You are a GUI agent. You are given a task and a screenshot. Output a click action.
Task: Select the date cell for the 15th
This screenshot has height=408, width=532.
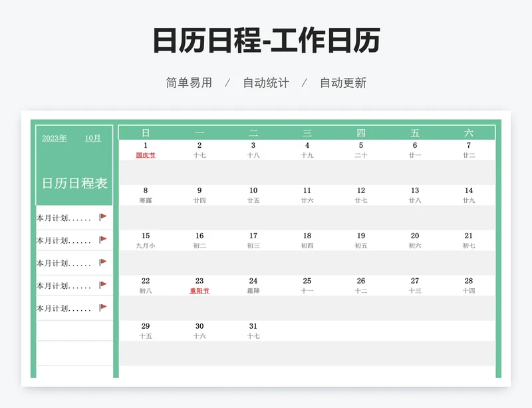(146, 236)
